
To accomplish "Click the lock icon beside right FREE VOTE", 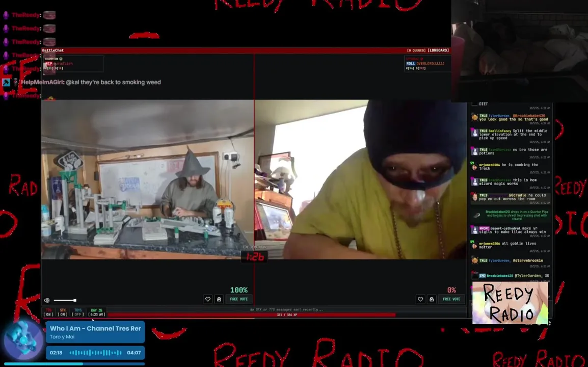I will point(432,299).
